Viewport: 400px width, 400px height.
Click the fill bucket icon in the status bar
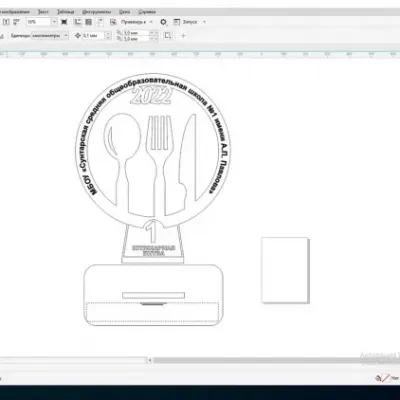pos(378,378)
